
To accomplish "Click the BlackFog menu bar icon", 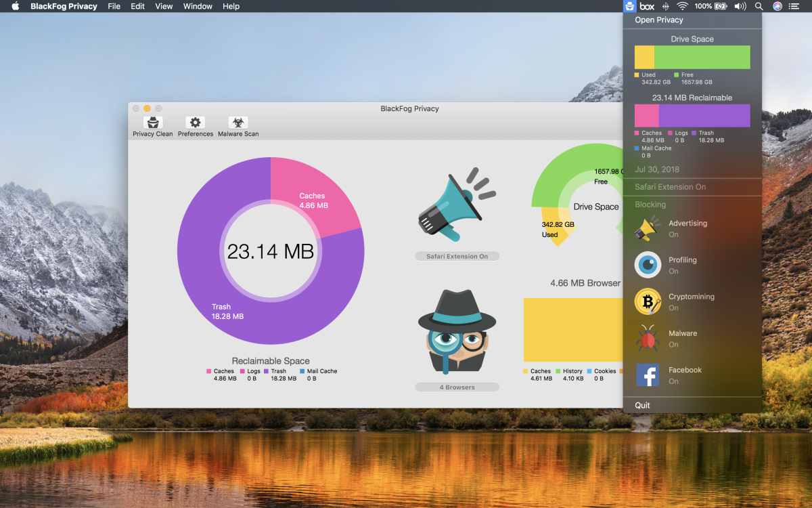I will 629,6.
